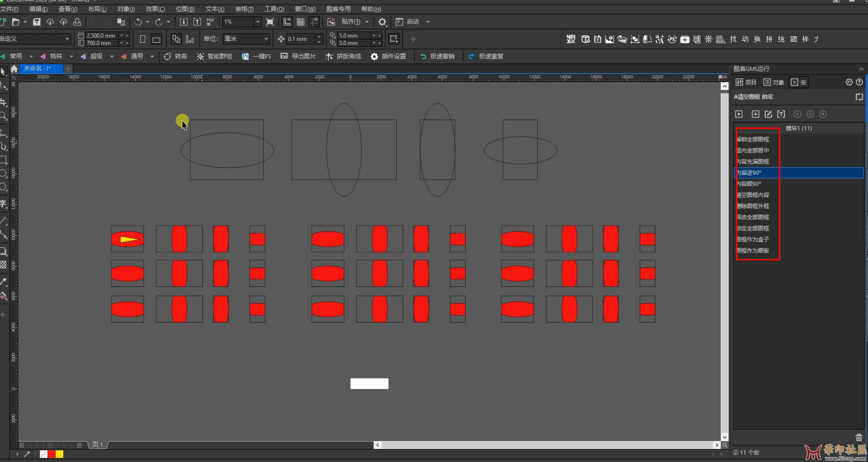Click the page width 2,500.0 mm field
The width and height of the screenshot is (868, 462).
click(x=102, y=35)
